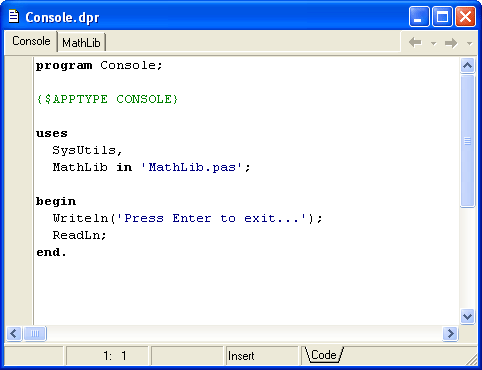
Task: Click the 'program' keyword in first line
Action: [64, 66]
